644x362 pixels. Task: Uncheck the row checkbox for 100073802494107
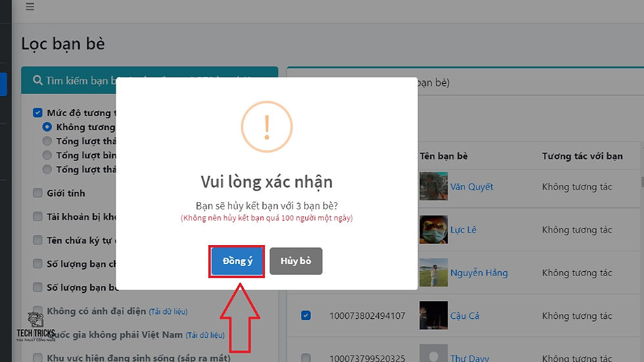tap(306, 315)
